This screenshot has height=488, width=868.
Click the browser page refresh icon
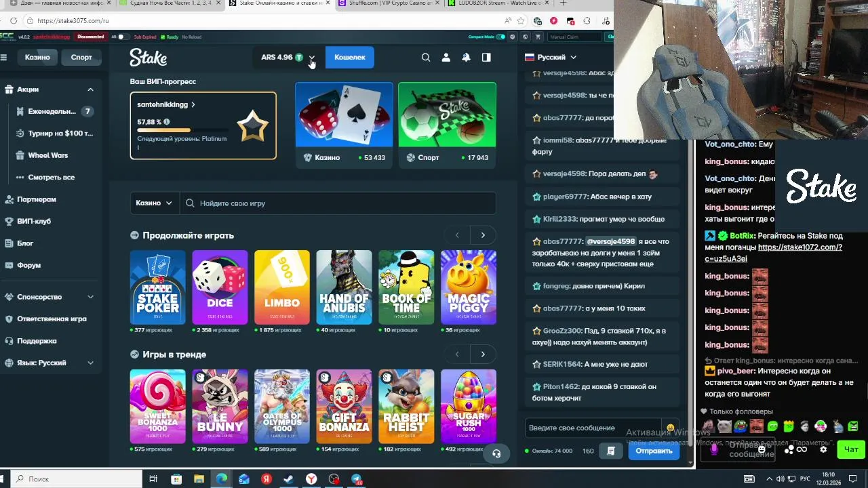(x=13, y=21)
